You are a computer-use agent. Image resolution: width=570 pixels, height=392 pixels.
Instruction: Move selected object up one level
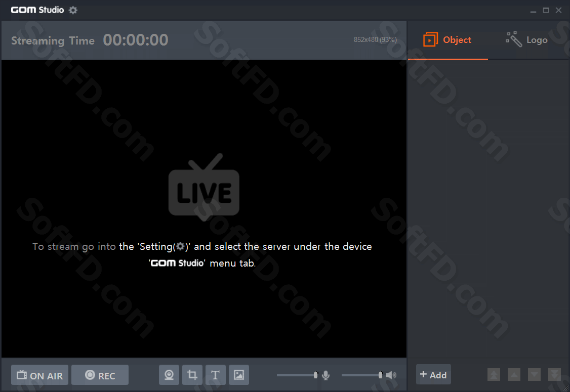coord(514,375)
